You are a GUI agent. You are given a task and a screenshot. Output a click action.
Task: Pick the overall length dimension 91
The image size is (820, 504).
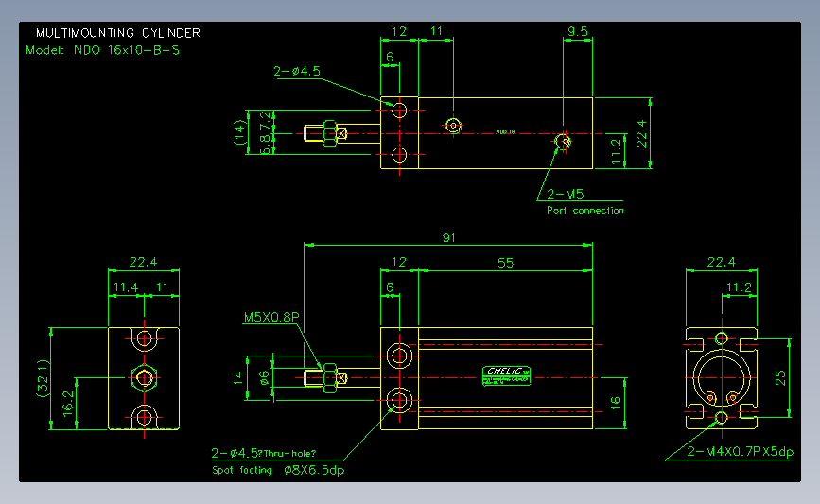coord(448,238)
